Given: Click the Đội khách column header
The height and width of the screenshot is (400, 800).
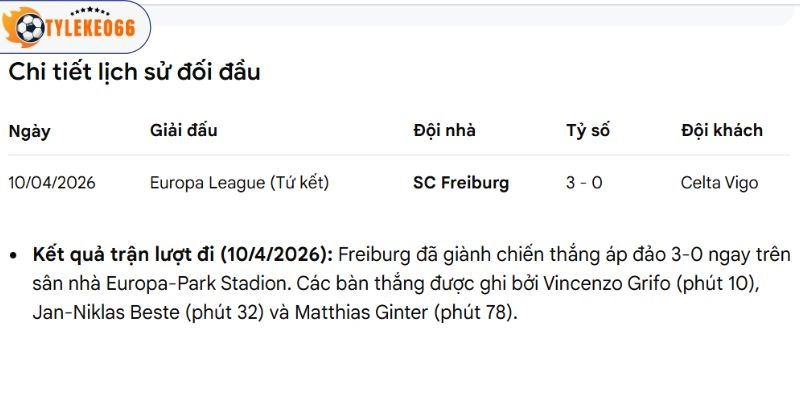Looking at the screenshot, I should click(x=721, y=130).
